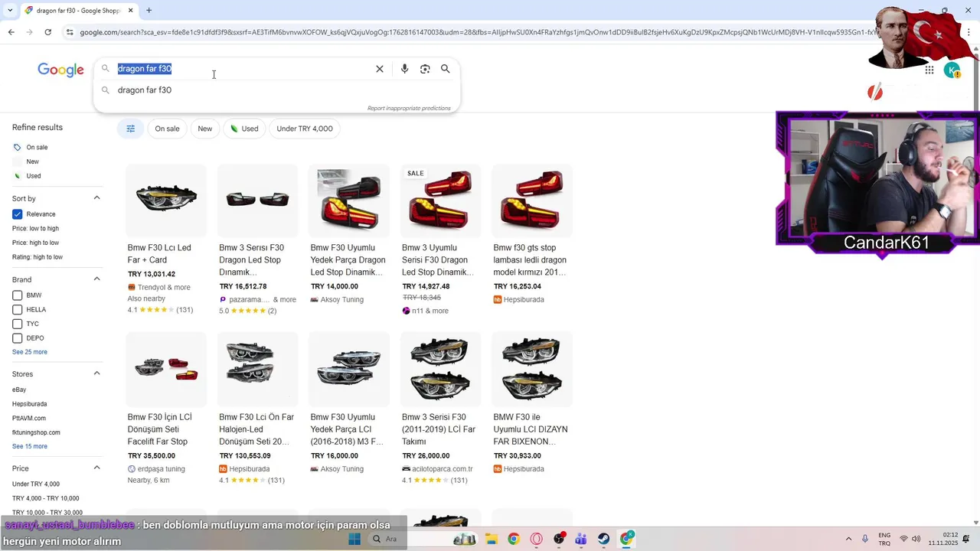Show hidden system tray icons

[848, 539]
